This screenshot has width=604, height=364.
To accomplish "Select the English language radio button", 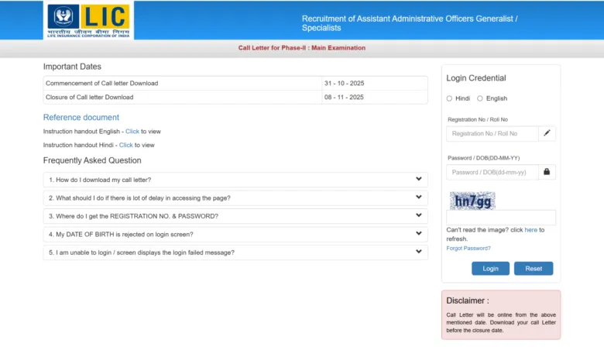I will pos(479,98).
